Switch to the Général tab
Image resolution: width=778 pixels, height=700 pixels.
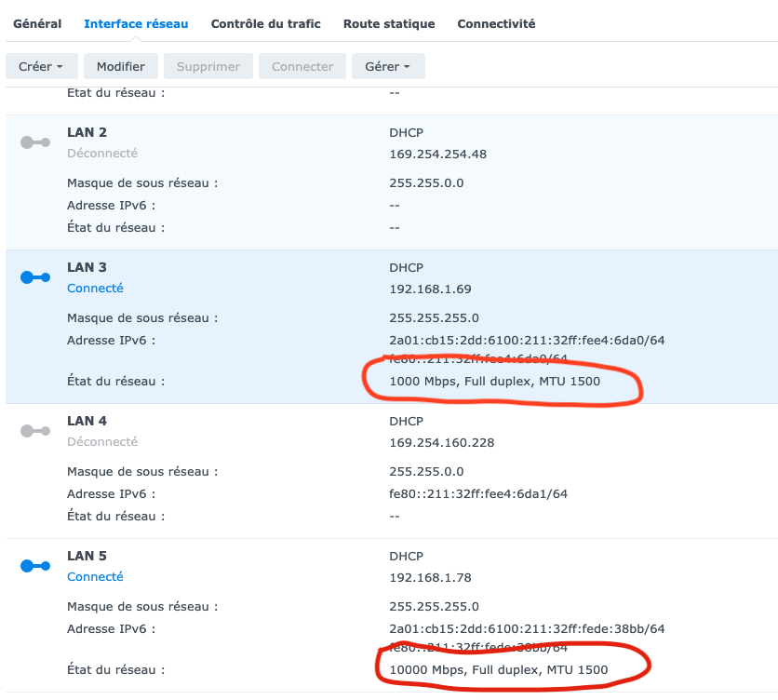(37, 23)
